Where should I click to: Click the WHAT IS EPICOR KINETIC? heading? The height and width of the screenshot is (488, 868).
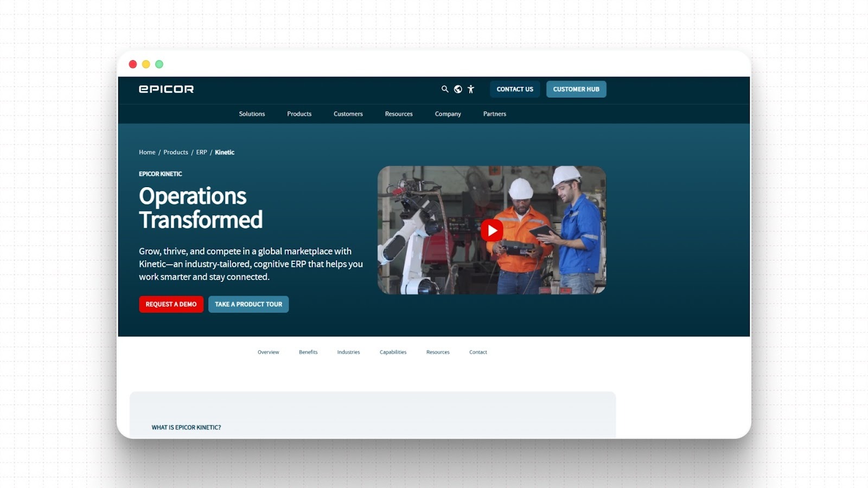click(186, 427)
